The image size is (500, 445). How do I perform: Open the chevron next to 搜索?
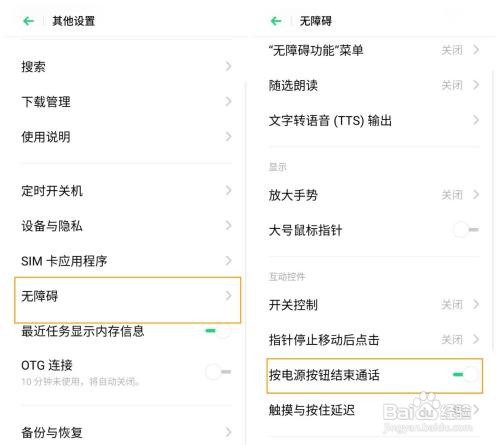point(228,66)
